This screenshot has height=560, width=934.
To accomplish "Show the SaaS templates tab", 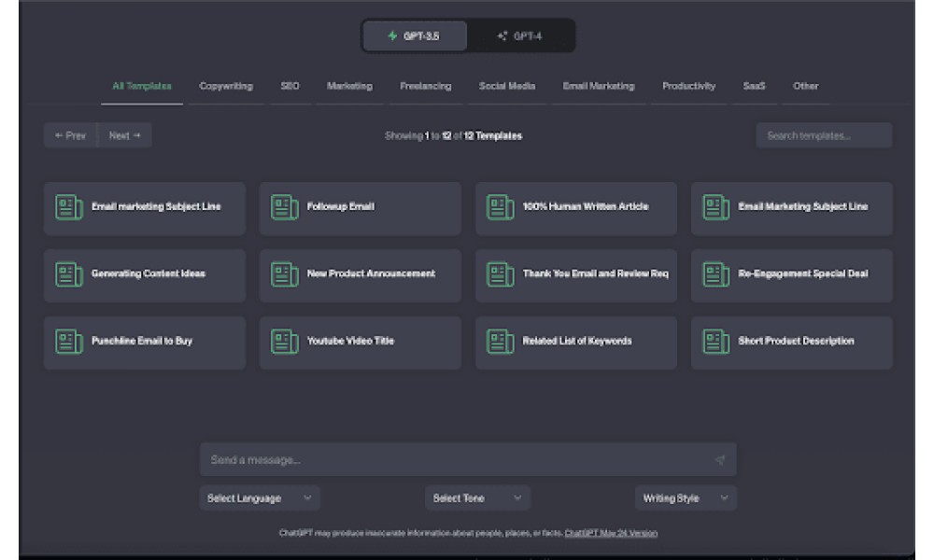I will (x=754, y=86).
